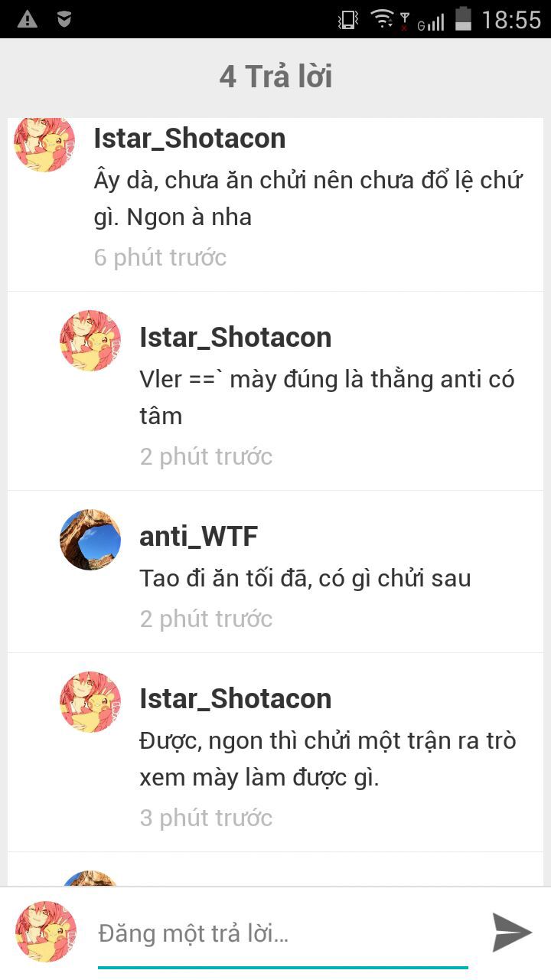
Task: Tap the '4 Trả lời' header title
Action: point(275,77)
